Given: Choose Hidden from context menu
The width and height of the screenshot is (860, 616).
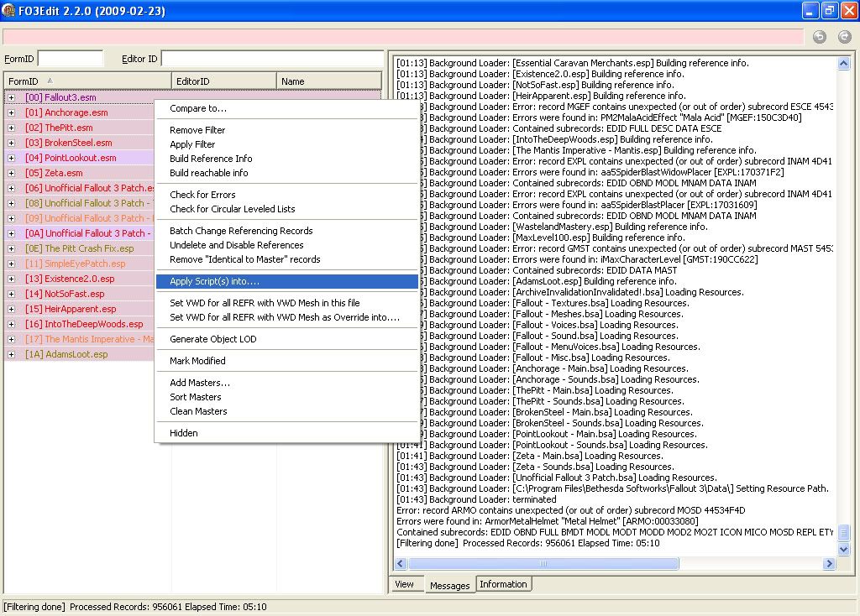Looking at the screenshot, I should click(x=287, y=434).
